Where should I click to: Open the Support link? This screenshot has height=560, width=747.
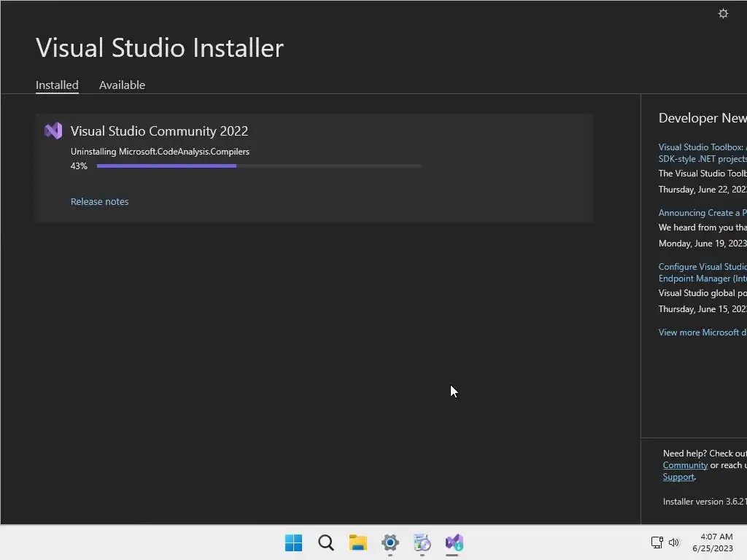678,477
